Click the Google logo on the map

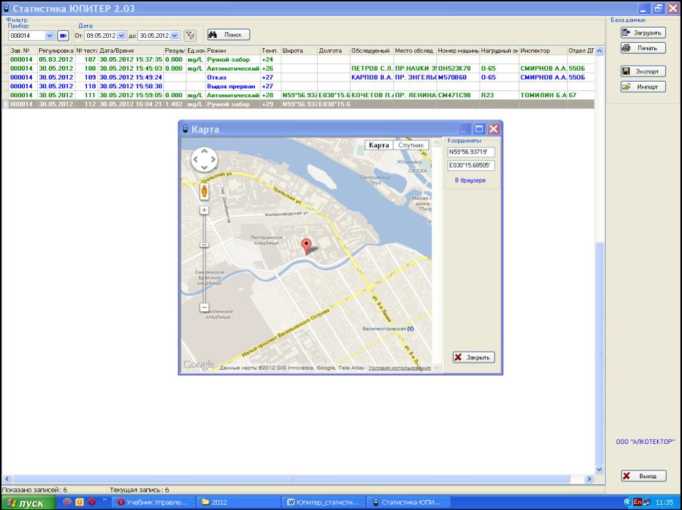point(199,364)
